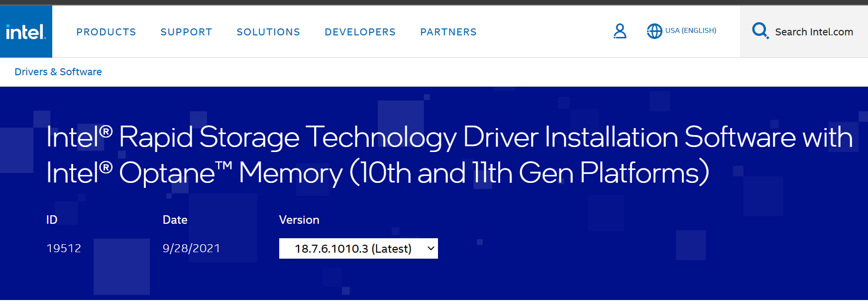Click the Intel logo

coord(26,31)
